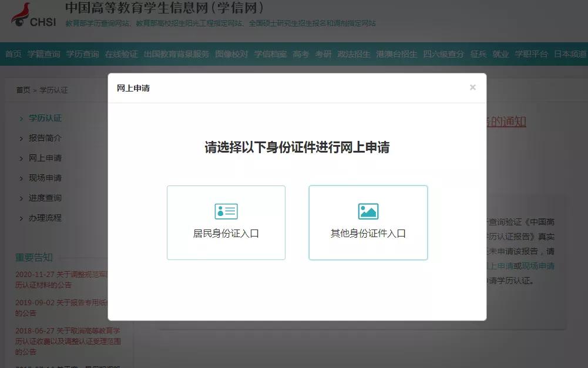Click 首页 in the breadcrumb trail
The height and width of the screenshot is (368, 588).
pyautogui.click(x=23, y=90)
